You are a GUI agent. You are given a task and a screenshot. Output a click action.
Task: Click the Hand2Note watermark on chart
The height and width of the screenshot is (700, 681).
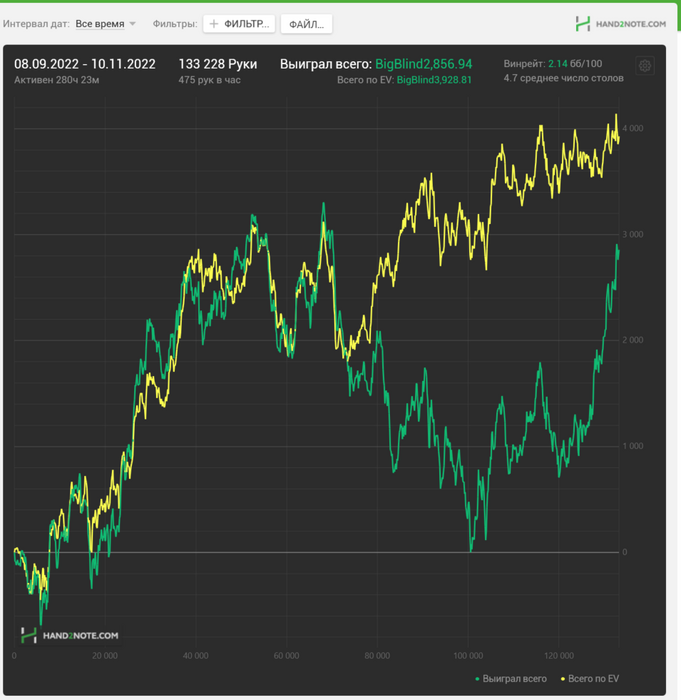point(69,635)
